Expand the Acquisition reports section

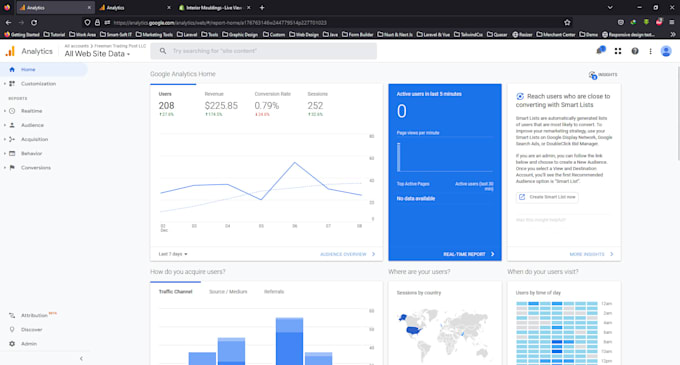click(5, 139)
